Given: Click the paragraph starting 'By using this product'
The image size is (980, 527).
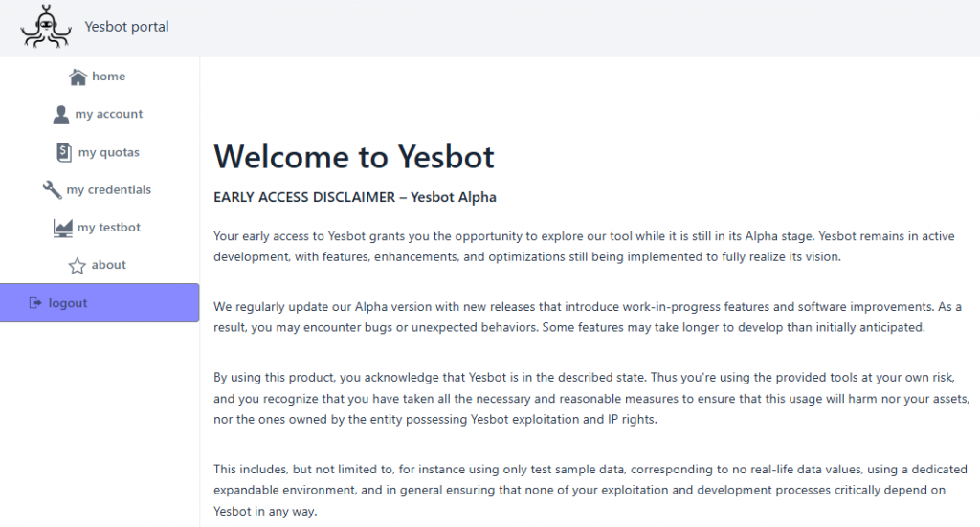Looking at the screenshot, I should [591, 399].
